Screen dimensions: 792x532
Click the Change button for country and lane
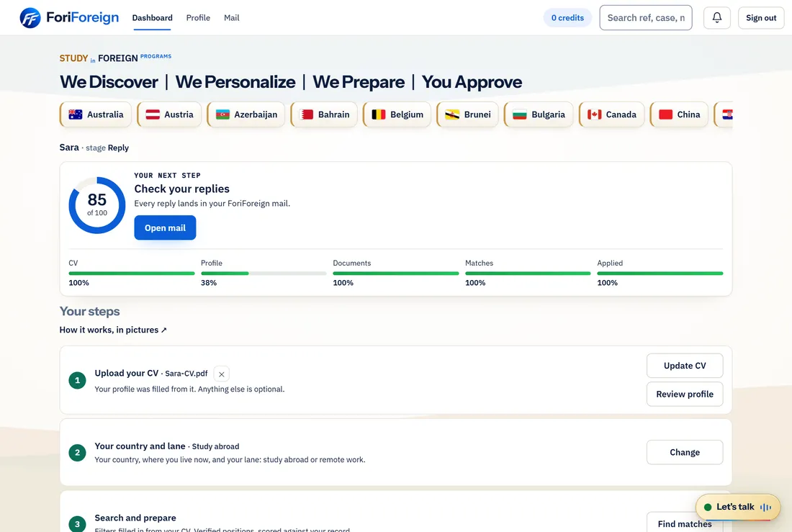tap(685, 453)
